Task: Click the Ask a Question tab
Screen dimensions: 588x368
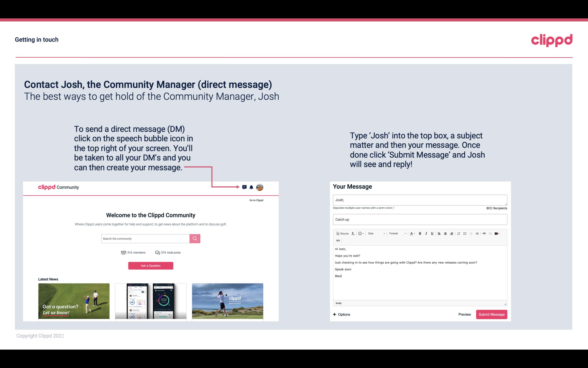Action: 151,265
